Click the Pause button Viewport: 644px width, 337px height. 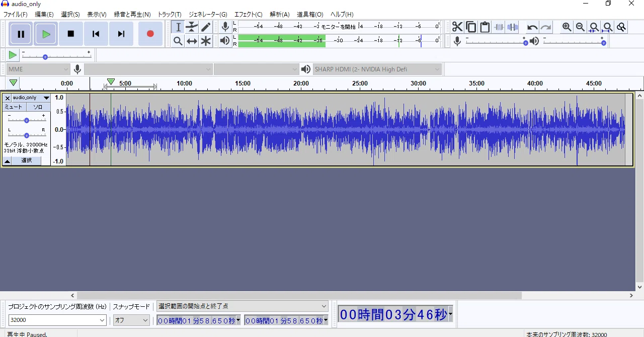(x=21, y=34)
